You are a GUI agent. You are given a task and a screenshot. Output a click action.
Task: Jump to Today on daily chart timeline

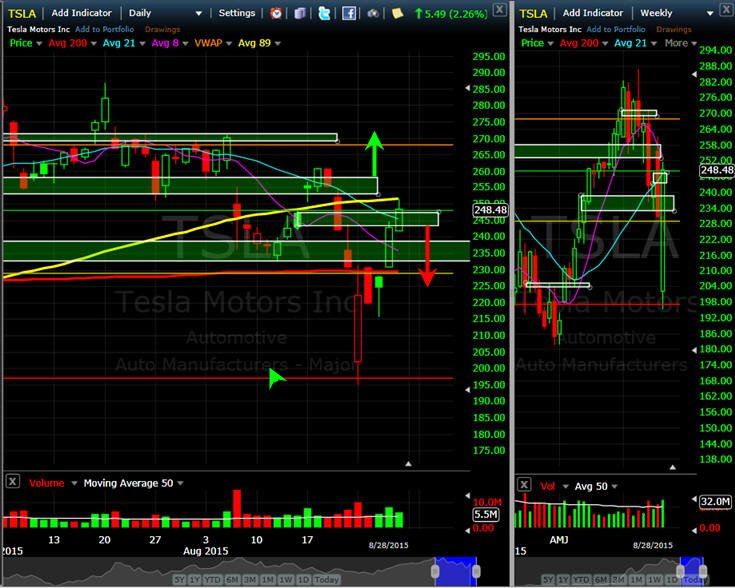pyautogui.click(x=326, y=580)
